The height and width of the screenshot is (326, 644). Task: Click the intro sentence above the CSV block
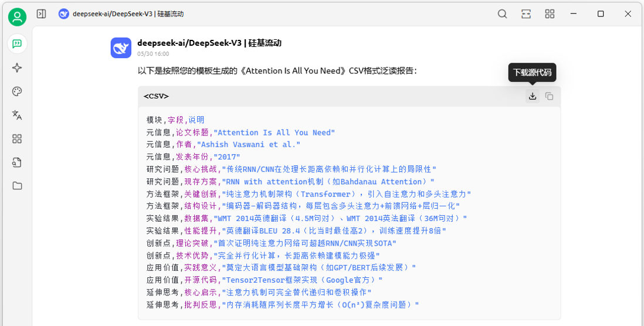(277, 71)
